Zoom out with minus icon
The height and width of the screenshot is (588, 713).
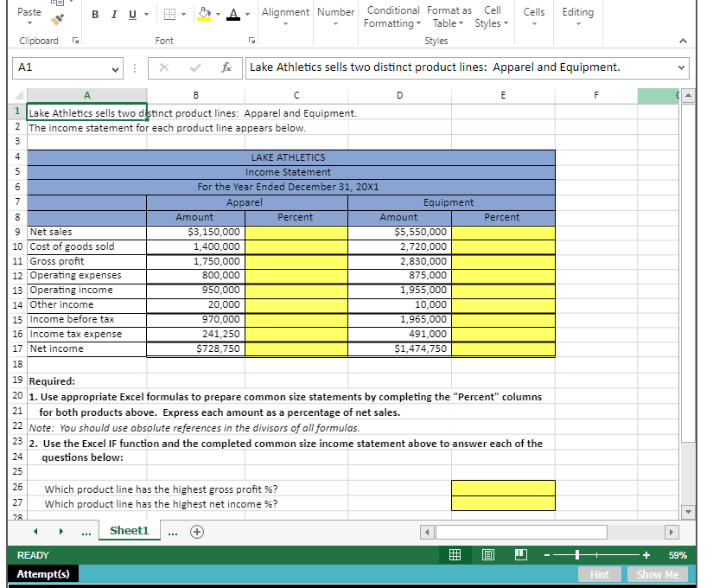pyautogui.click(x=547, y=555)
